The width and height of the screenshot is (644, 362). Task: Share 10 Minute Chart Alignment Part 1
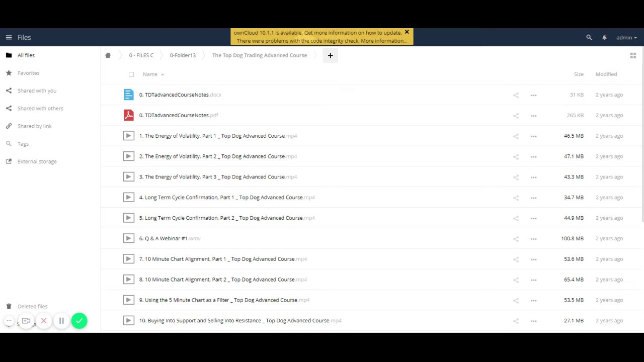tap(516, 259)
